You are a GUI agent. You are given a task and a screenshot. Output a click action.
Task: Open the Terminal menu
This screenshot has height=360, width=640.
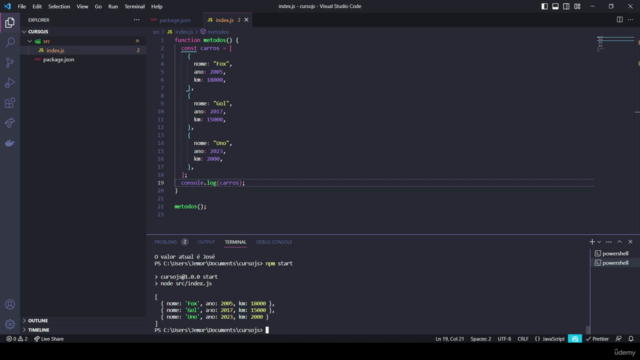(x=135, y=7)
